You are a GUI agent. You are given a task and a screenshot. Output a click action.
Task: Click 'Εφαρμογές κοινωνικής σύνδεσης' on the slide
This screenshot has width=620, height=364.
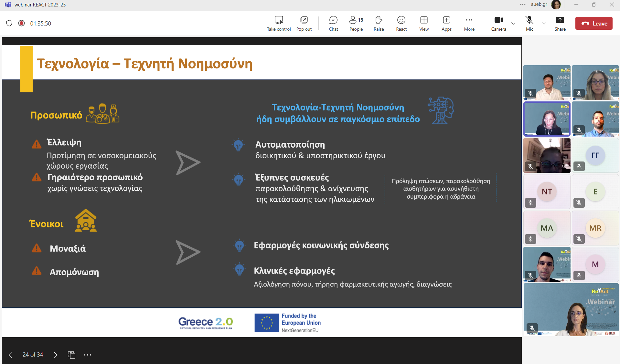[321, 245]
